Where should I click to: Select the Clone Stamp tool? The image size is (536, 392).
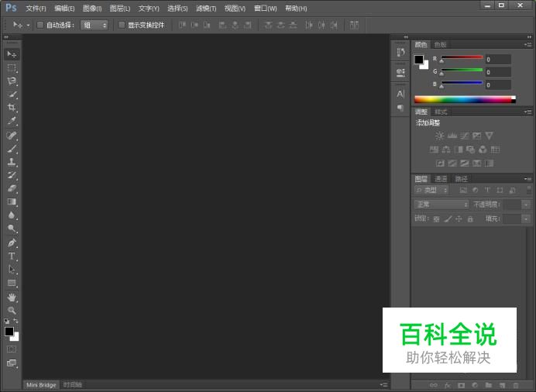pos(12,162)
